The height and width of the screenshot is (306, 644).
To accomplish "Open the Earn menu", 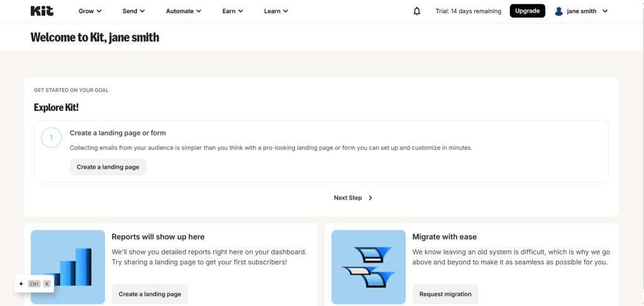I will (233, 11).
